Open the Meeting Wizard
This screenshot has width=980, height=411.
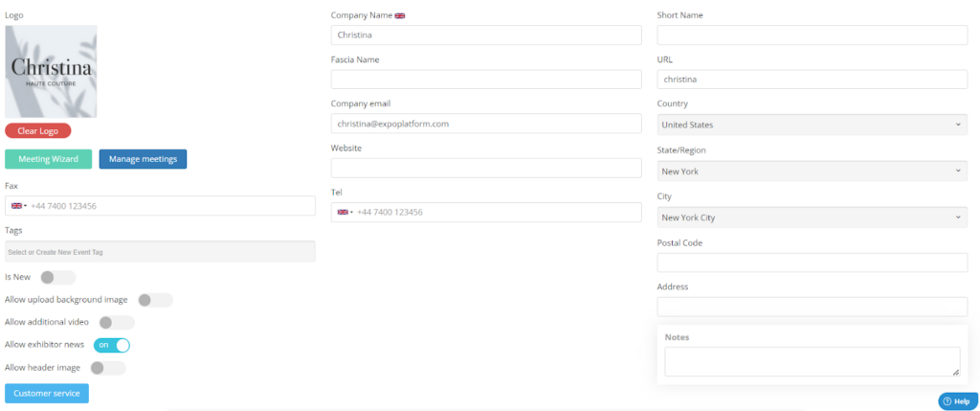[48, 159]
